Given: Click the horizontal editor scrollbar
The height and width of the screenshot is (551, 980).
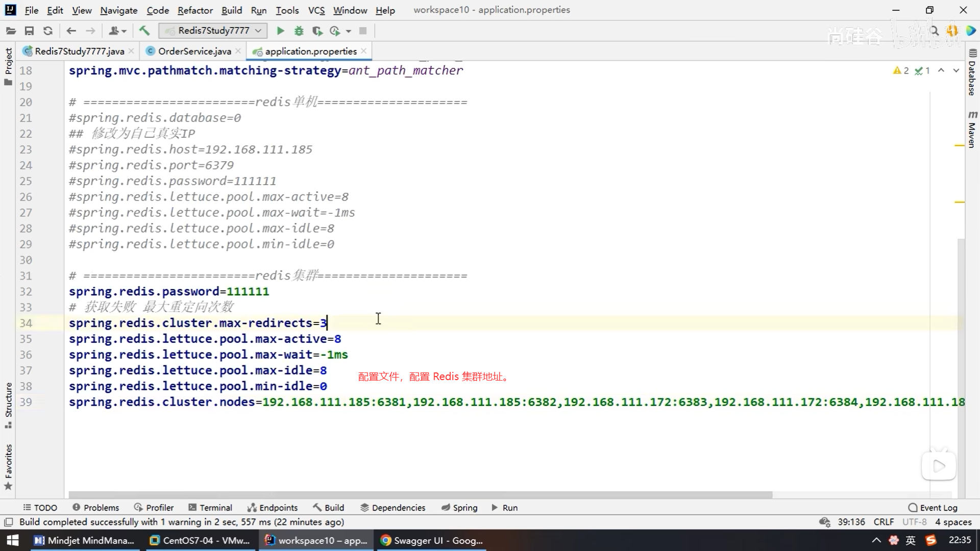Looking at the screenshot, I should click(x=420, y=495).
